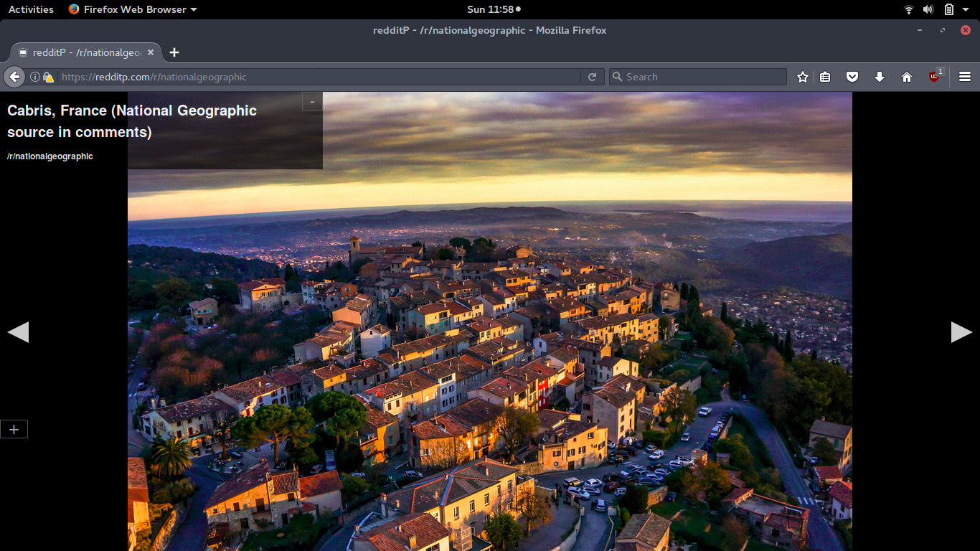
Task: Show previous image with left arrow
Action: pos(18,332)
